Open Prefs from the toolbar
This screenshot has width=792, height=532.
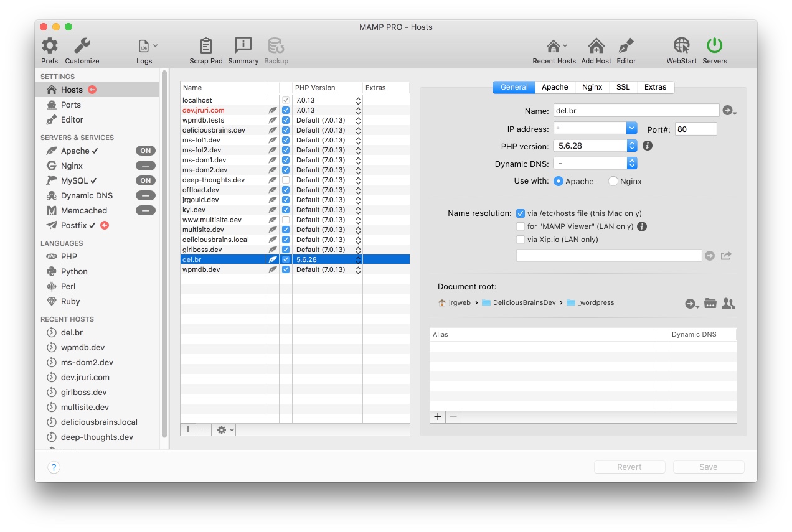pos(50,50)
